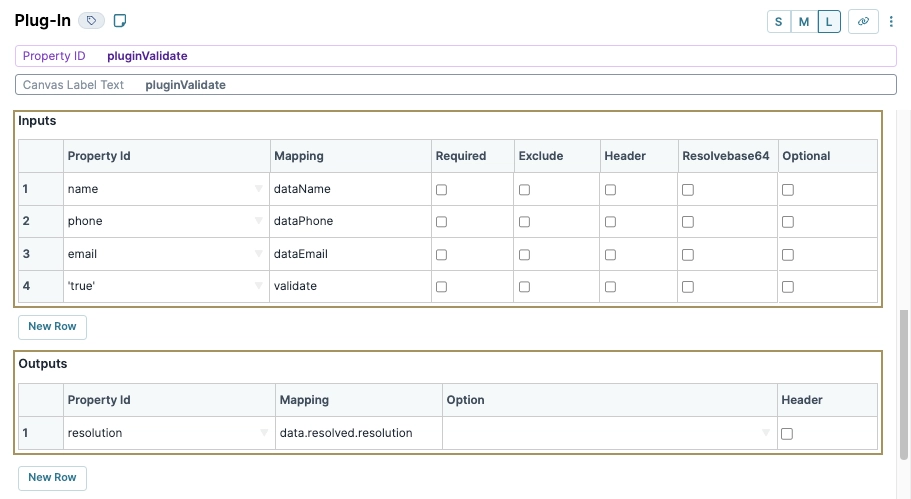Check Header for the email row
The height and width of the screenshot is (499, 911).
[611, 255]
